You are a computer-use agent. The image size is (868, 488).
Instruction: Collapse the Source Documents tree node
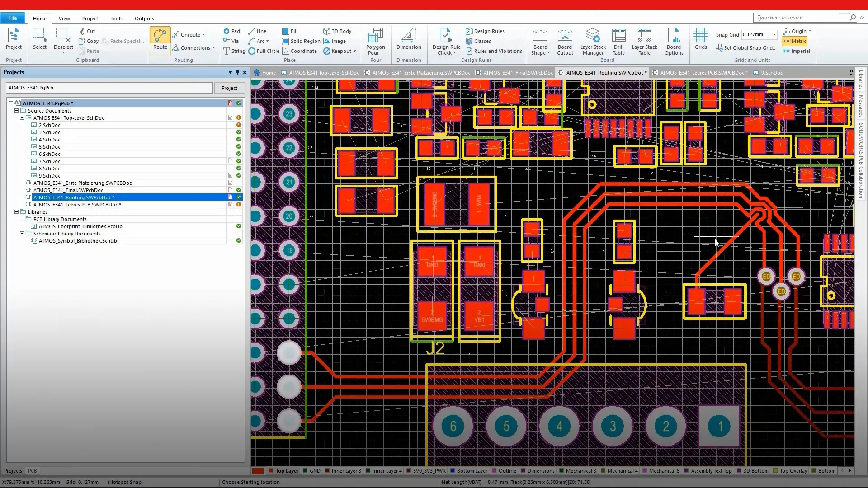coord(17,111)
